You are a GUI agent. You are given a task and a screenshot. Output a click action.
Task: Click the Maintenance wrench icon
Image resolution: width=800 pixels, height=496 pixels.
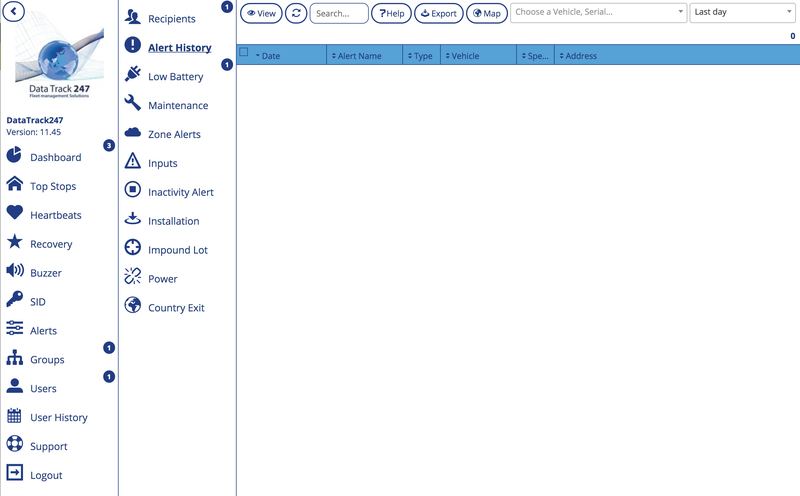pos(133,103)
